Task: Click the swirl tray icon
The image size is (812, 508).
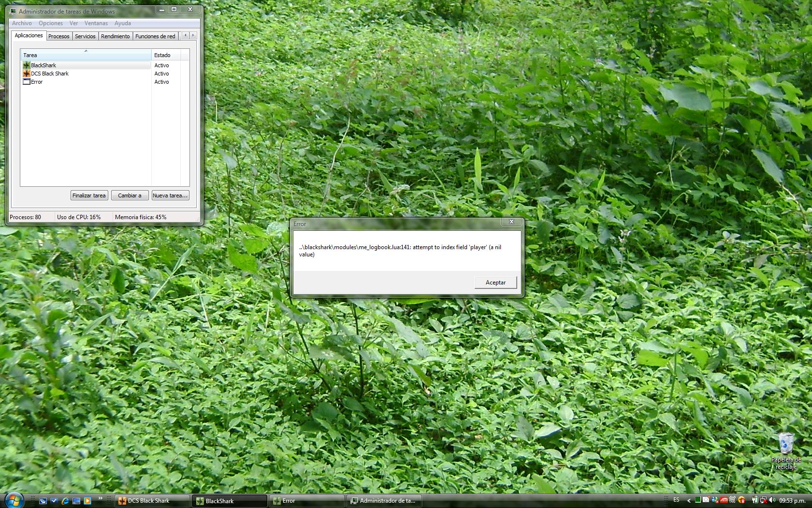Action: pos(732,500)
